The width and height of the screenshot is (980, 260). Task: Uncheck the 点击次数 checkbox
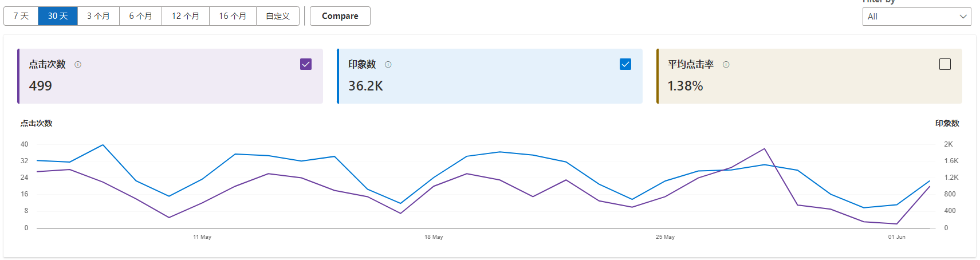coord(306,64)
